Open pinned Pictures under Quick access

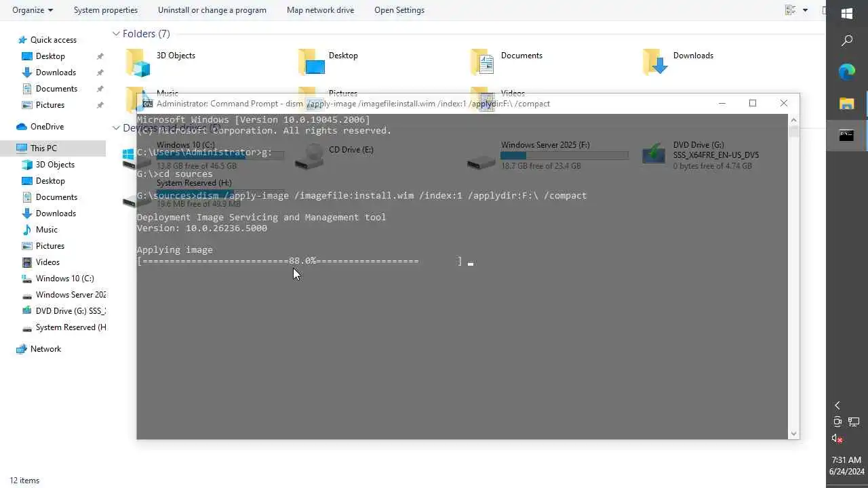pyautogui.click(x=50, y=105)
